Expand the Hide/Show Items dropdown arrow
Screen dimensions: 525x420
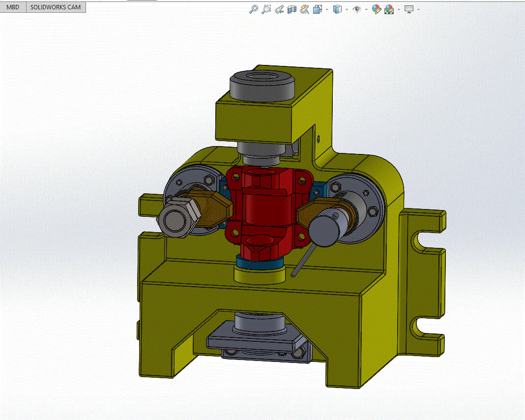(x=366, y=9)
